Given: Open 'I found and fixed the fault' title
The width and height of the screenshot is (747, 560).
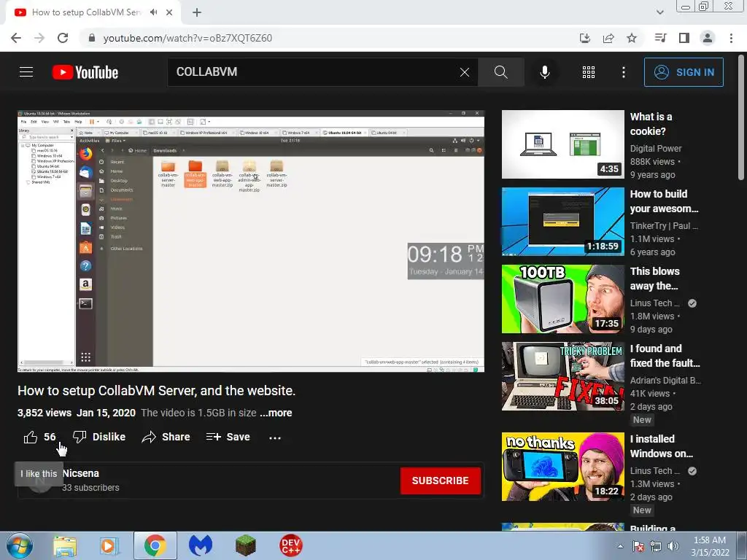Looking at the screenshot, I should click(665, 356).
